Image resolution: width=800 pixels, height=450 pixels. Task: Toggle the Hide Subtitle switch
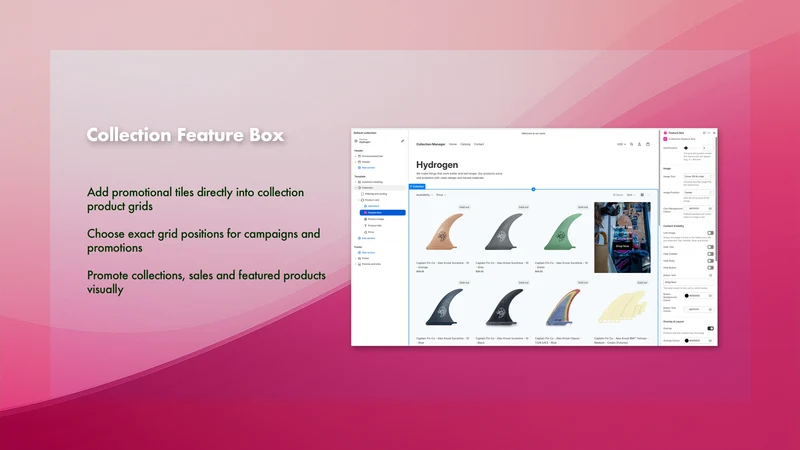[x=710, y=254]
